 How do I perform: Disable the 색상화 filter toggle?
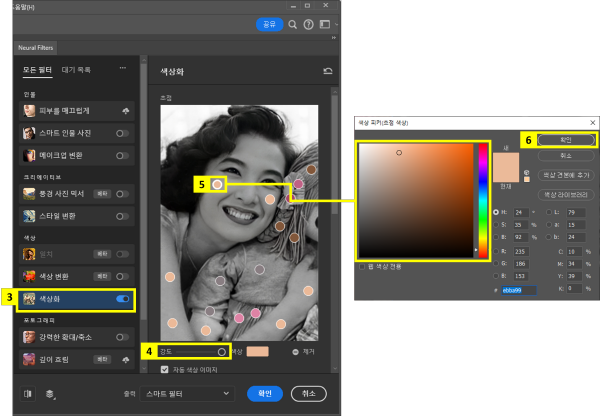click(x=122, y=299)
